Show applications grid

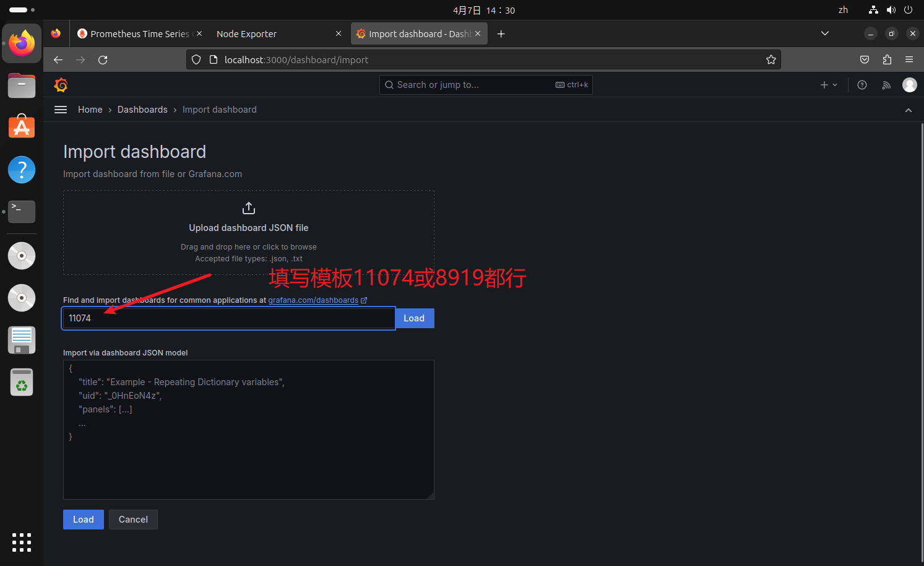click(x=22, y=542)
